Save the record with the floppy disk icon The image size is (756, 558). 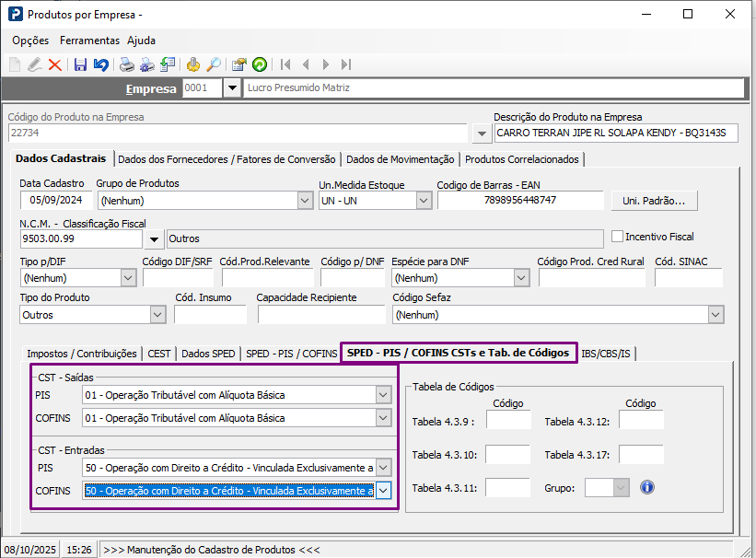click(80, 64)
